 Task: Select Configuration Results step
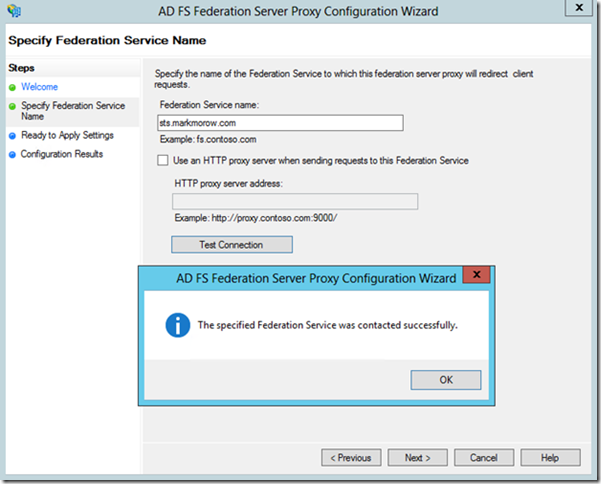click(x=62, y=154)
